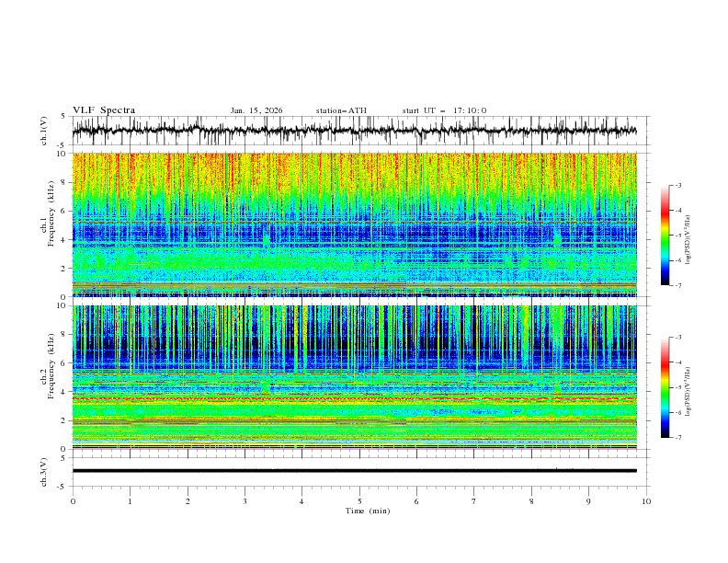Viewport: 728px width, 563px height.
Task: Click the "8" kHz tick of ch.1 spectrogram
Action: (x=65, y=182)
